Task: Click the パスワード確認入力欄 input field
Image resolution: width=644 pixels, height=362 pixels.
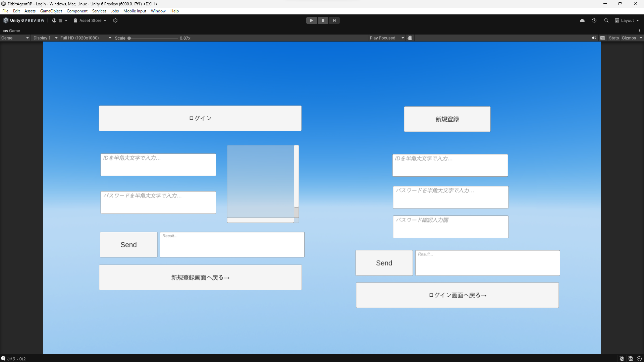Action: [450, 227]
